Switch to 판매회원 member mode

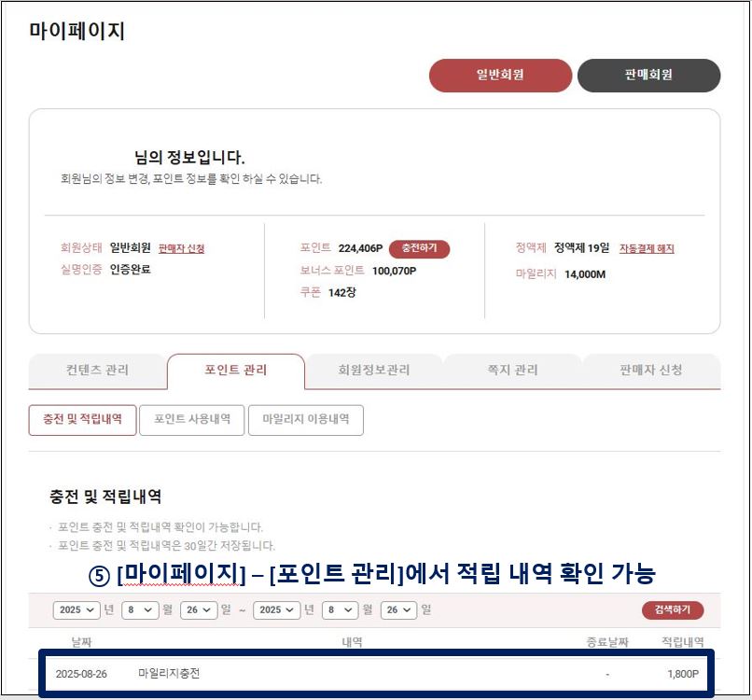click(648, 76)
